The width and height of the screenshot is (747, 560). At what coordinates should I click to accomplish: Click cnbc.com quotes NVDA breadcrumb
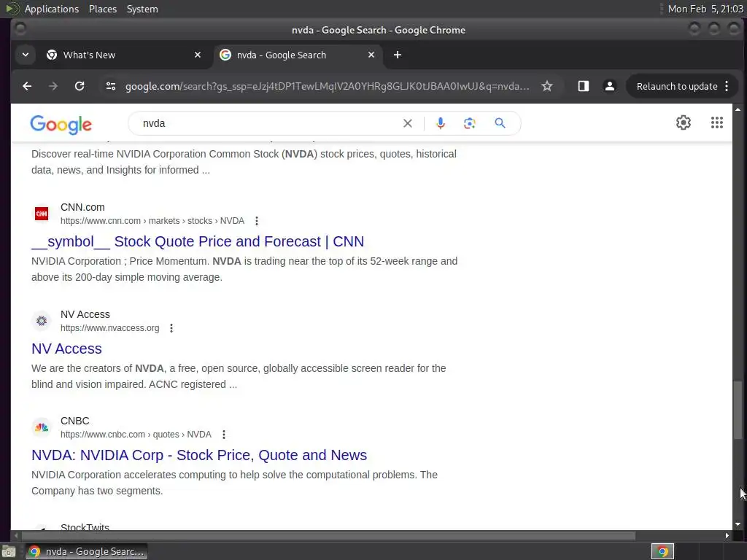tap(136, 435)
